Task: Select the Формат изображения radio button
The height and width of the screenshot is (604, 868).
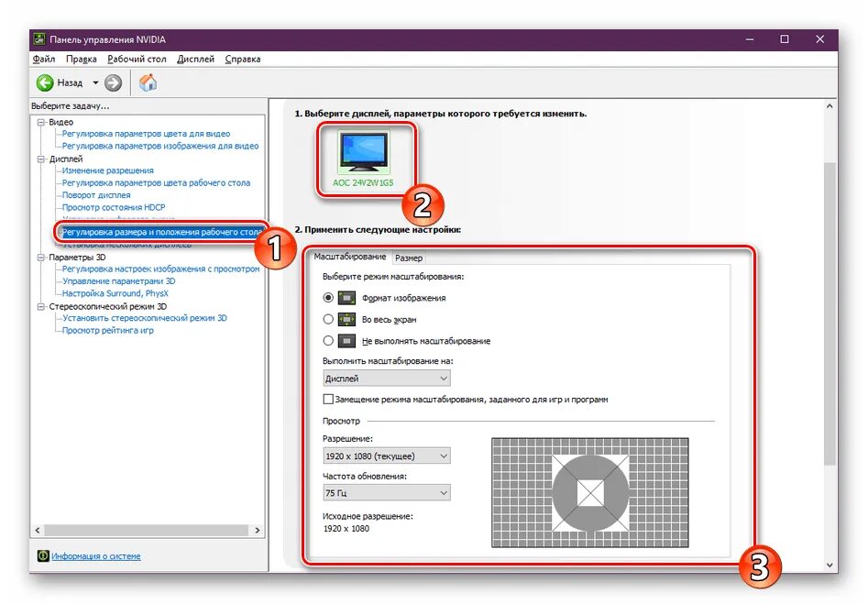Action: 328,298
